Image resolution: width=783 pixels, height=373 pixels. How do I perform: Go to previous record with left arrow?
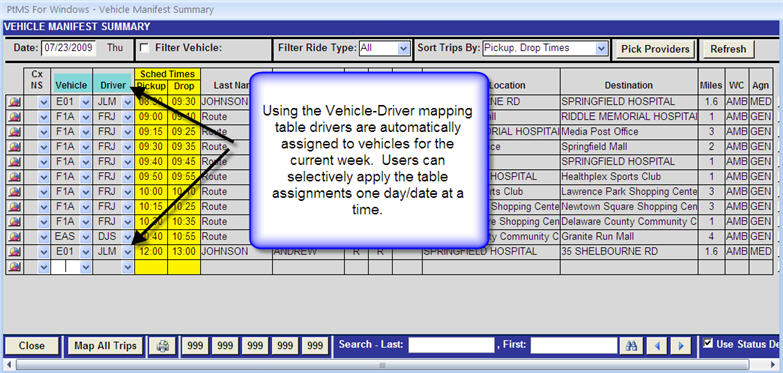[657, 346]
